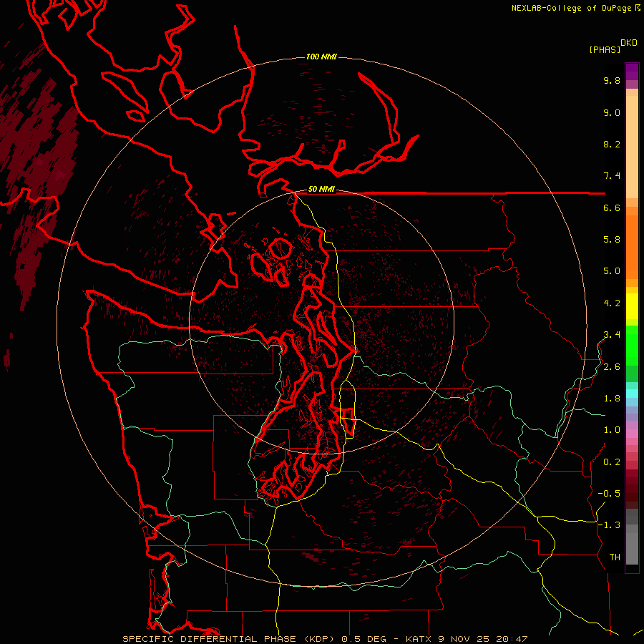Select the 9.0 scale value
The image size is (644, 644).
[x=612, y=112]
